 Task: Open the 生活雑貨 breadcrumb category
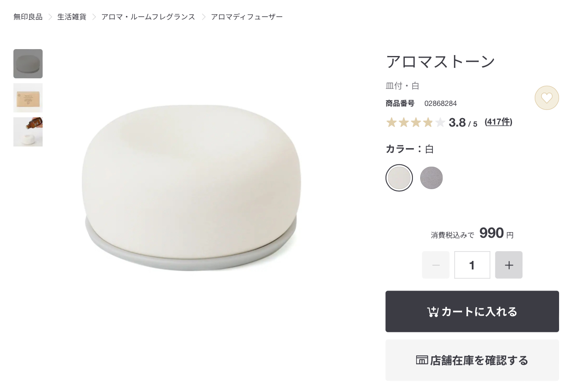pos(72,17)
